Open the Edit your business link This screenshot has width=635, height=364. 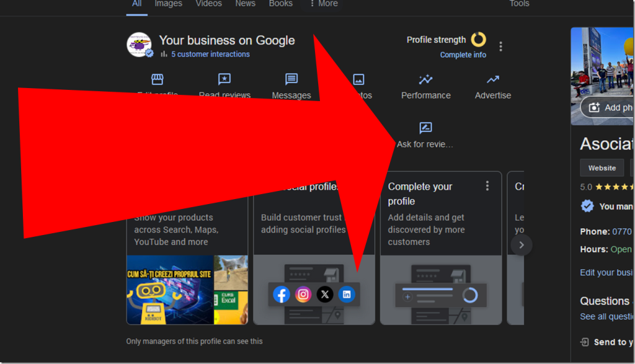606,272
